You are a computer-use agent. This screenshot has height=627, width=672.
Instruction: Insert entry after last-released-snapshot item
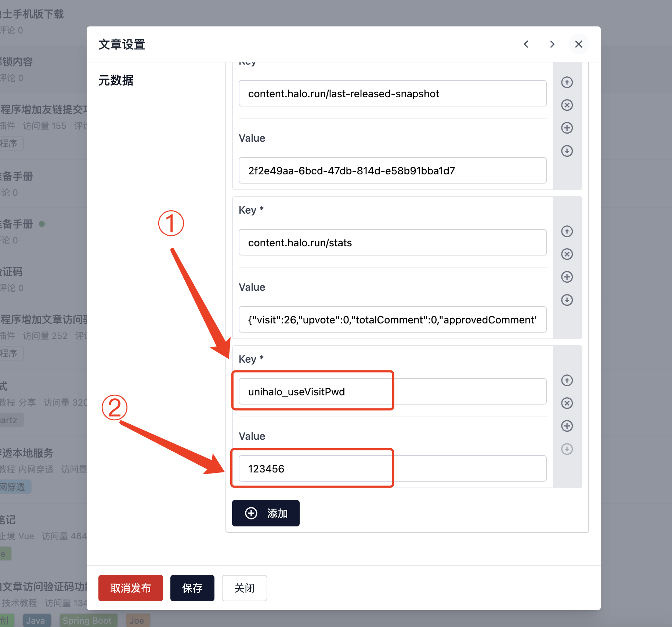(x=567, y=128)
